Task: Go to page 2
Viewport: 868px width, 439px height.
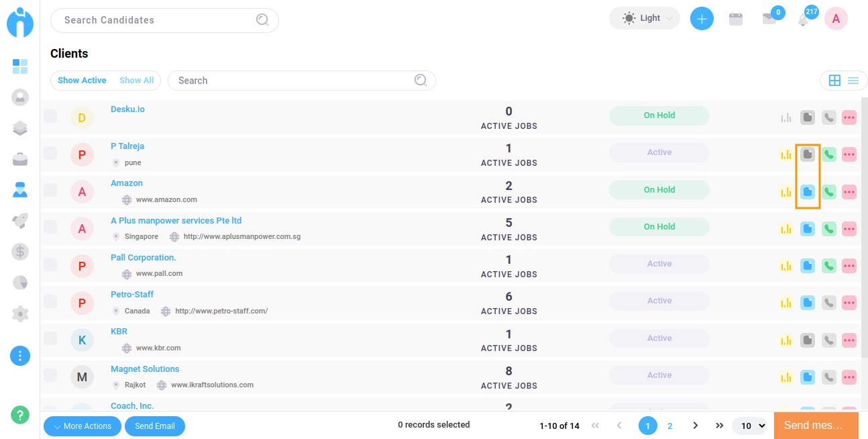Action: point(669,426)
